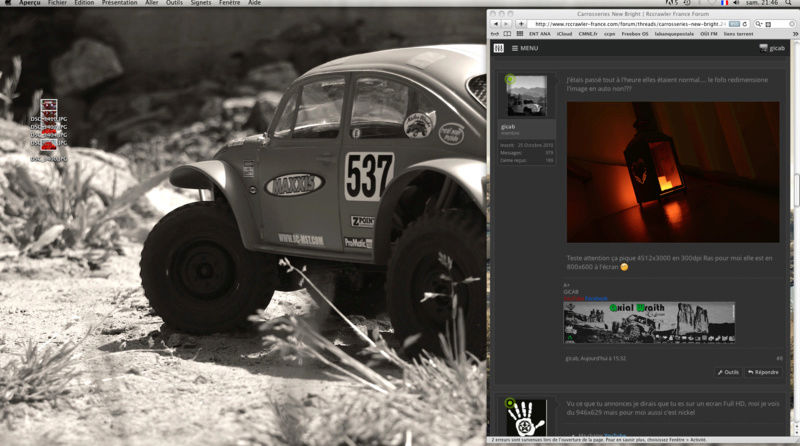The height and width of the screenshot is (446, 800).
Task: Open the ENT ANA bookmark
Action: pos(539,34)
